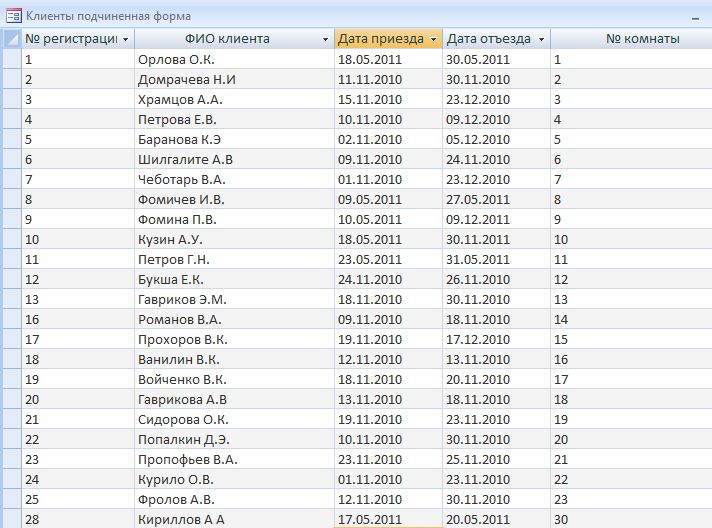Click room number 22 for Курило О.В.
This screenshot has width=712, height=528.
point(632,479)
